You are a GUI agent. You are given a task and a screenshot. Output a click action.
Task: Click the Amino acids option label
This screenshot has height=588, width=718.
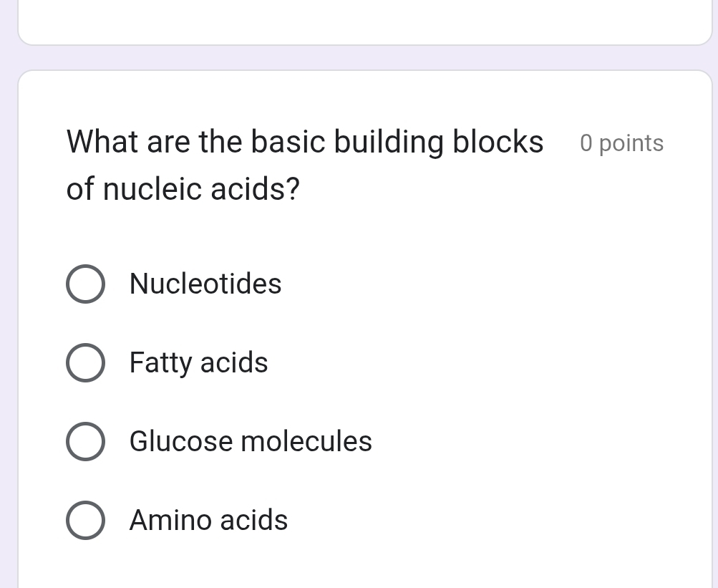208,520
